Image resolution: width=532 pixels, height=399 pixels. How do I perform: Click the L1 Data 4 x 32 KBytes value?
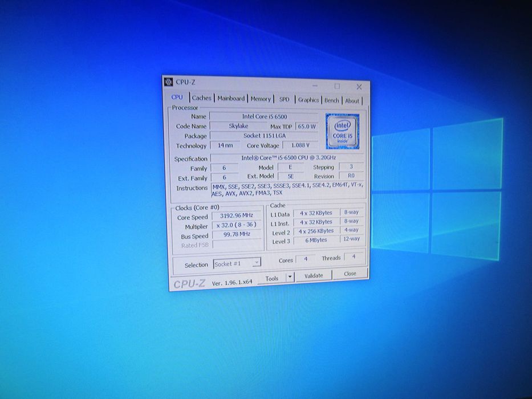(316, 213)
